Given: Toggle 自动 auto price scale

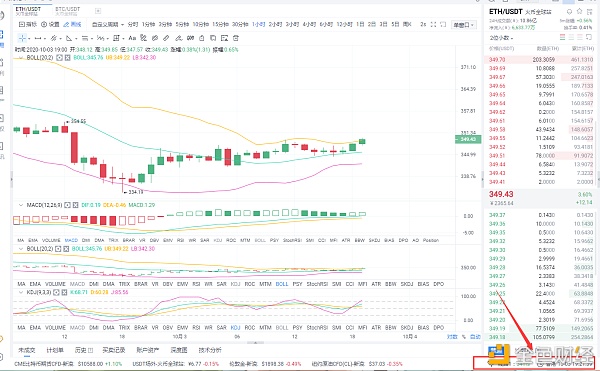Looking at the screenshot, I should 475,337.
